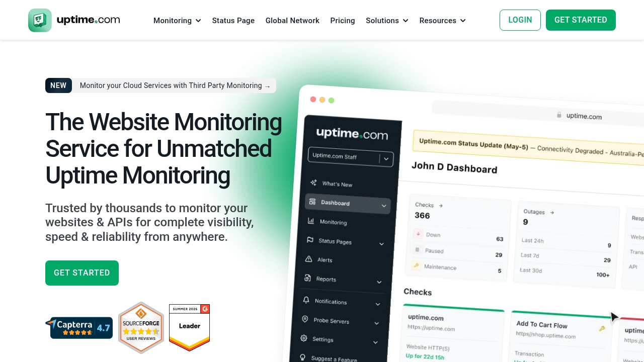Click the yellow window dot in dashboard preview
644x362 pixels.
click(322, 100)
